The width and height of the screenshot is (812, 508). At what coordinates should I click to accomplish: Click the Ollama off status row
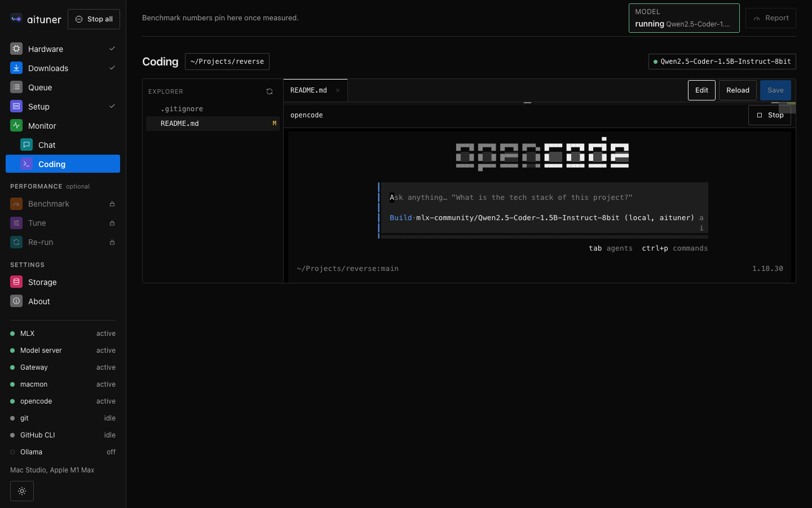(x=63, y=452)
